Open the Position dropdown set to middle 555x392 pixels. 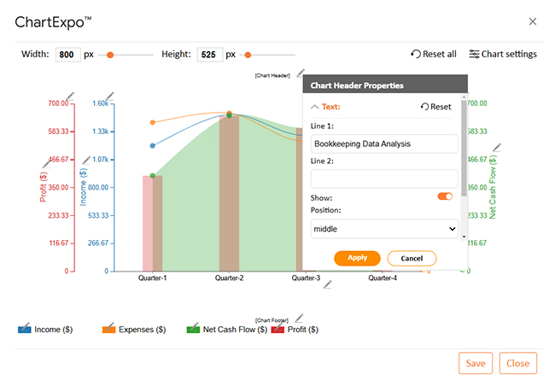pos(384,229)
